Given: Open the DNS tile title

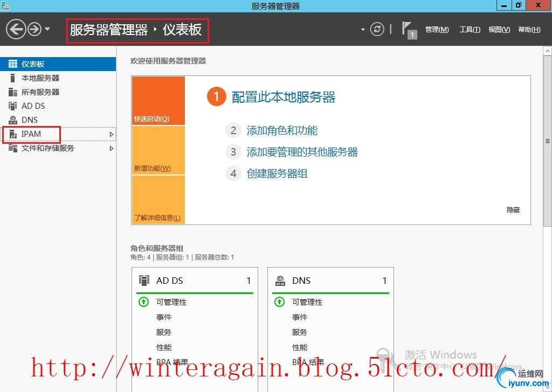Looking at the screenshot, I should pos(301,281).
